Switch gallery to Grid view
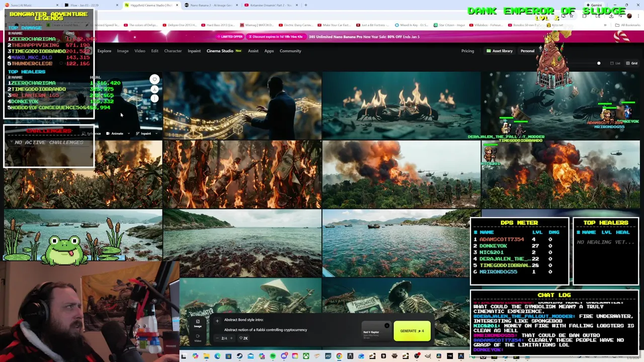This screenshot has width=644, height=362. (x=631, y=63)
